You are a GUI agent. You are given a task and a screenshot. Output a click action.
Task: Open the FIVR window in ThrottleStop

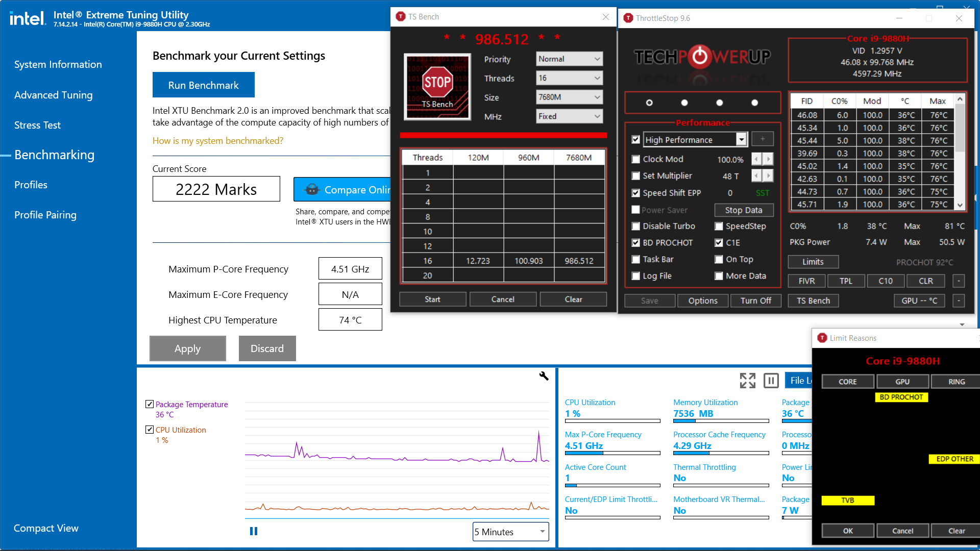[806, 281]
